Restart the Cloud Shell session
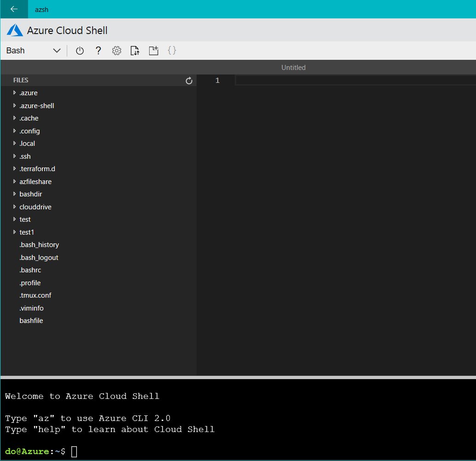Image resolution: width=476 pixels, height=461 pixels. pos(80,51)
